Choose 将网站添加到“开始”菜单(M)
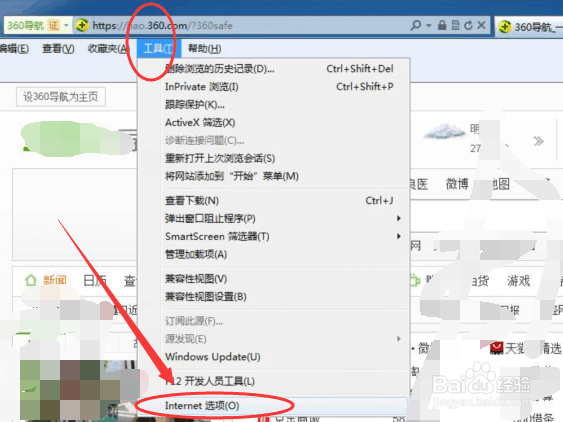The width and height of the screenshot is (563, 422). pos(273,176)
